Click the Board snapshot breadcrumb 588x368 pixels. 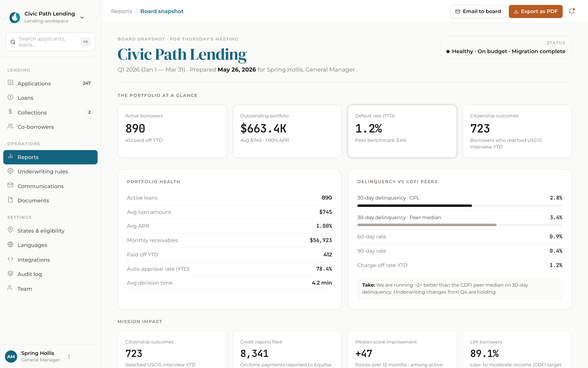coord(162,11)
